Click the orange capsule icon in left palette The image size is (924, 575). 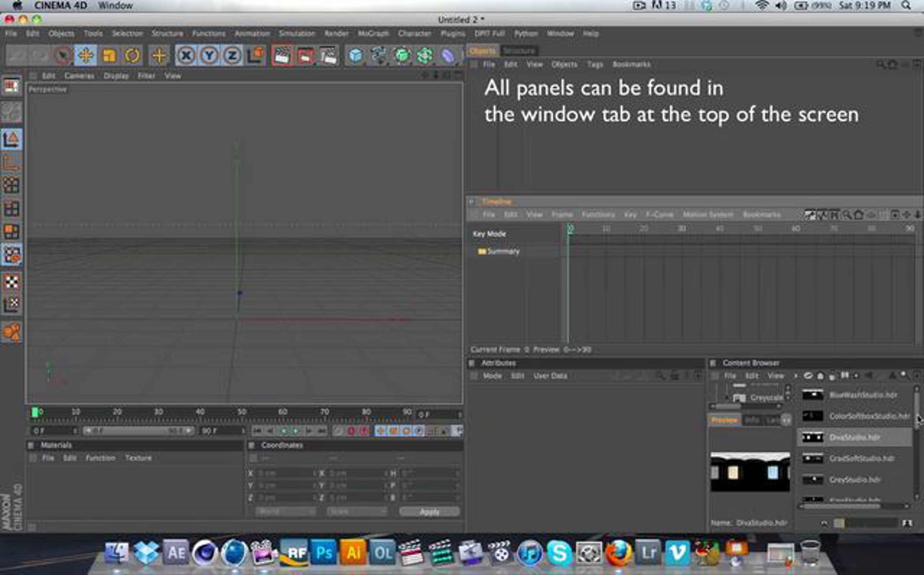tap(12, 332)
